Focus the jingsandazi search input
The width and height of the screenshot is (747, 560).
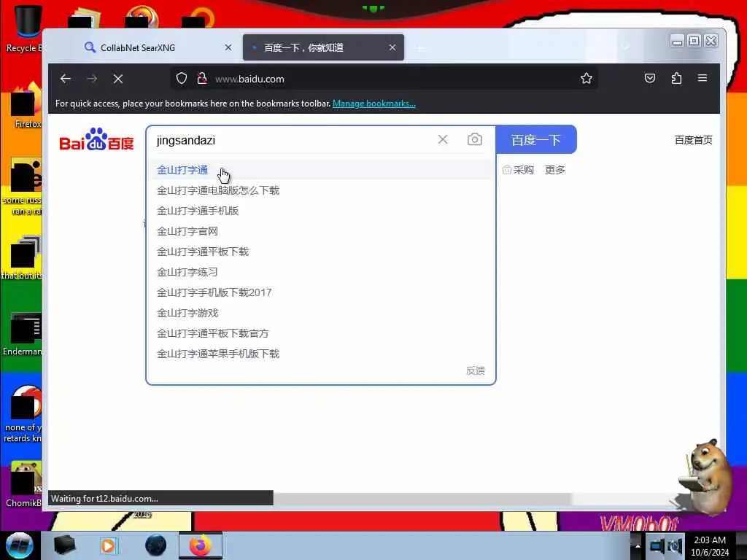(293, 140)
